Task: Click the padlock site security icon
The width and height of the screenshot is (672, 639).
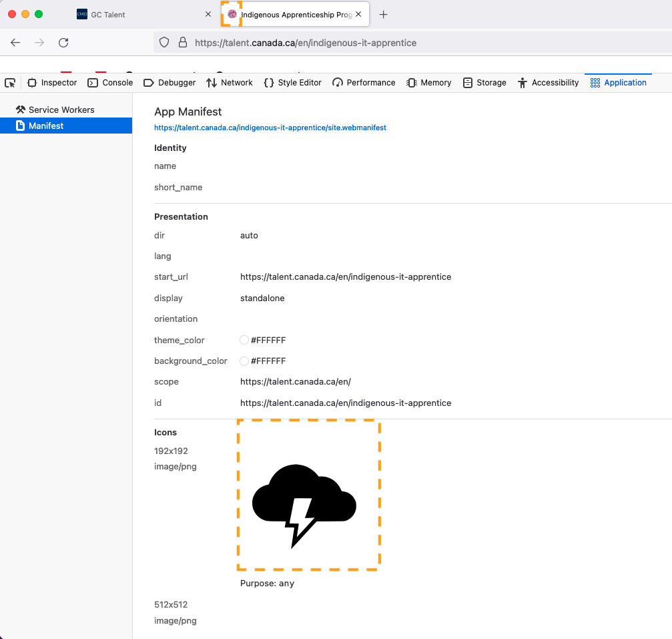Action: [x=183, y=43]
